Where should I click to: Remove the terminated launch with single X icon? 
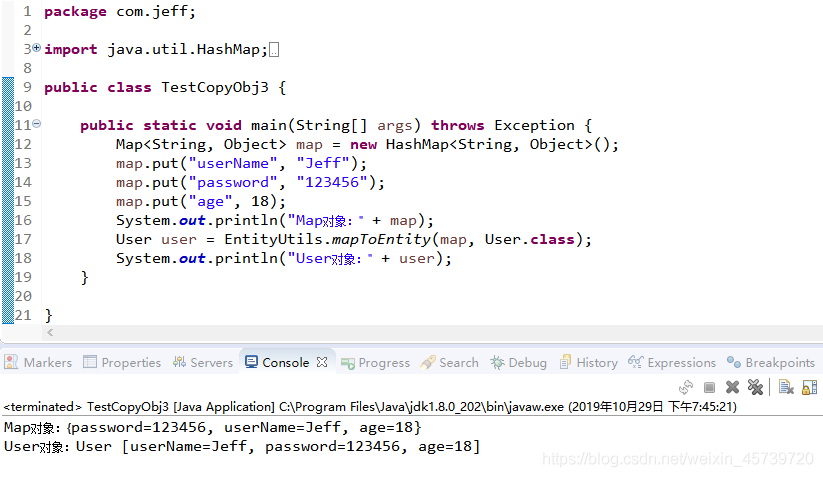(732, 388)
